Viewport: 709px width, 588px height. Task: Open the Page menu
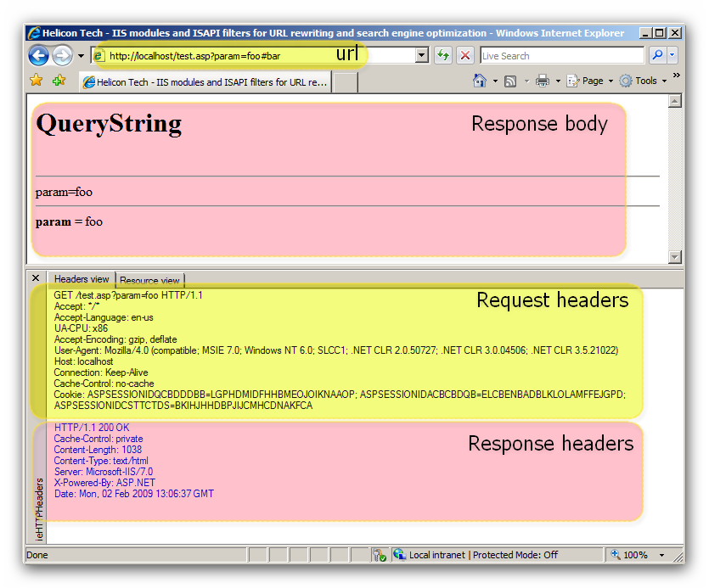[591, 81]
